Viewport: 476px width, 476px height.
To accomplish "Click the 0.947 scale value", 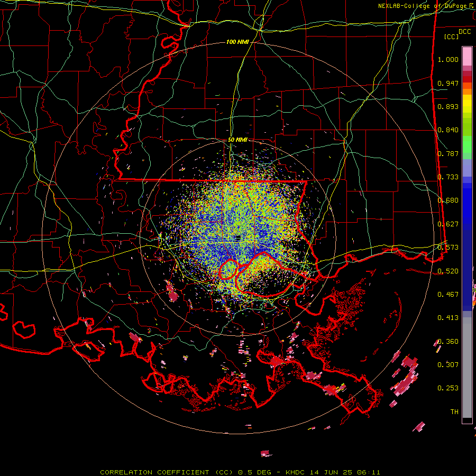I will 448,83.
